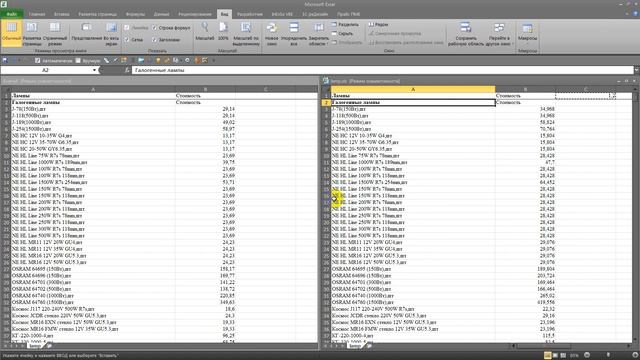Select the lamps sheet tab in the right window
This screenshot has height=360, width=640.
click(355, 346)
